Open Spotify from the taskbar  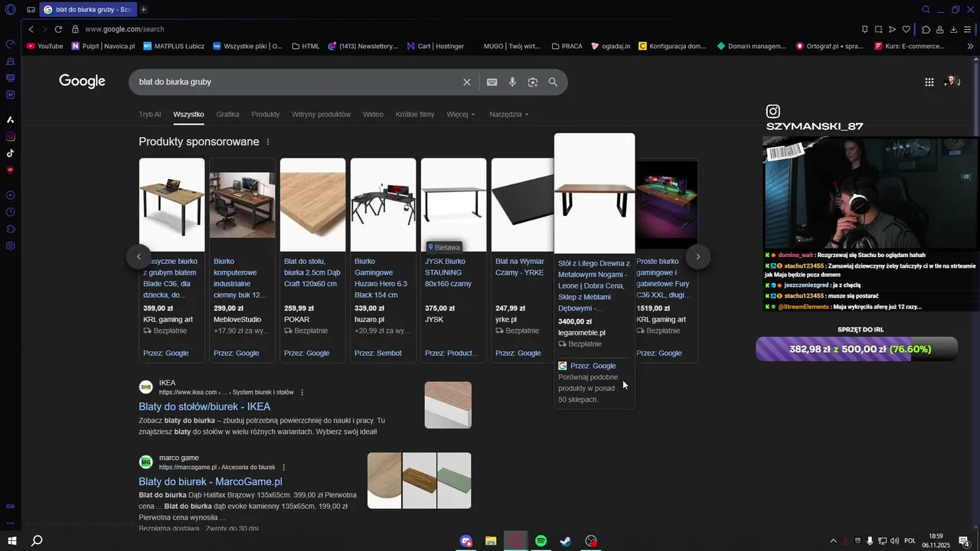[541, 541]
